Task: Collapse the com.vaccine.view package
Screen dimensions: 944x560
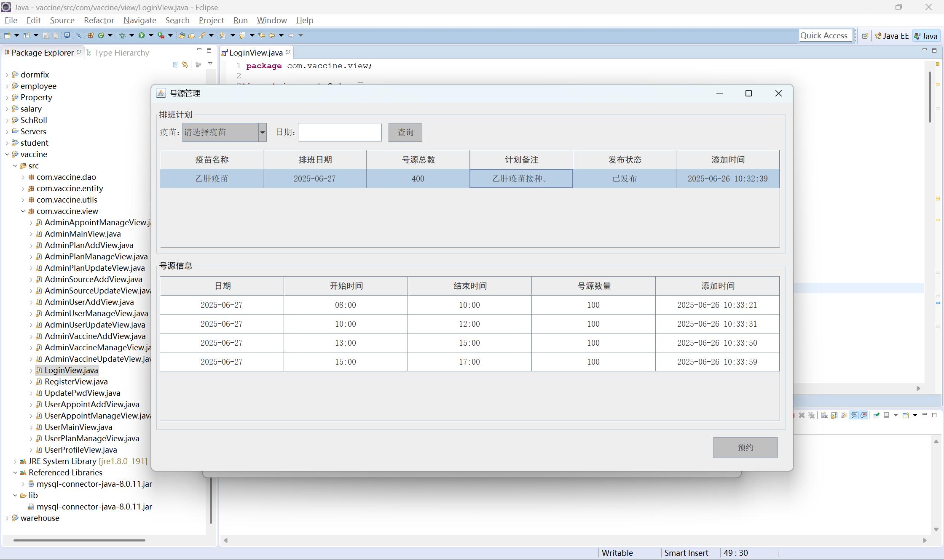Action: pos(23,211)
